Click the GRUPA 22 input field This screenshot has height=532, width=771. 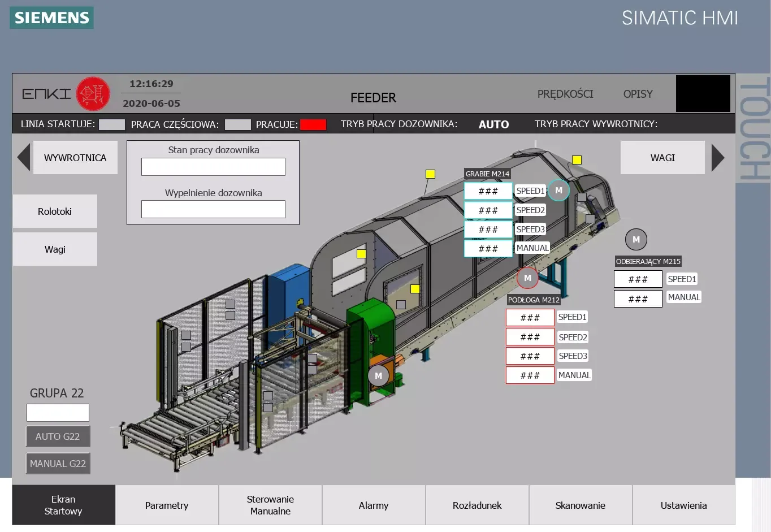pos(58,413)
